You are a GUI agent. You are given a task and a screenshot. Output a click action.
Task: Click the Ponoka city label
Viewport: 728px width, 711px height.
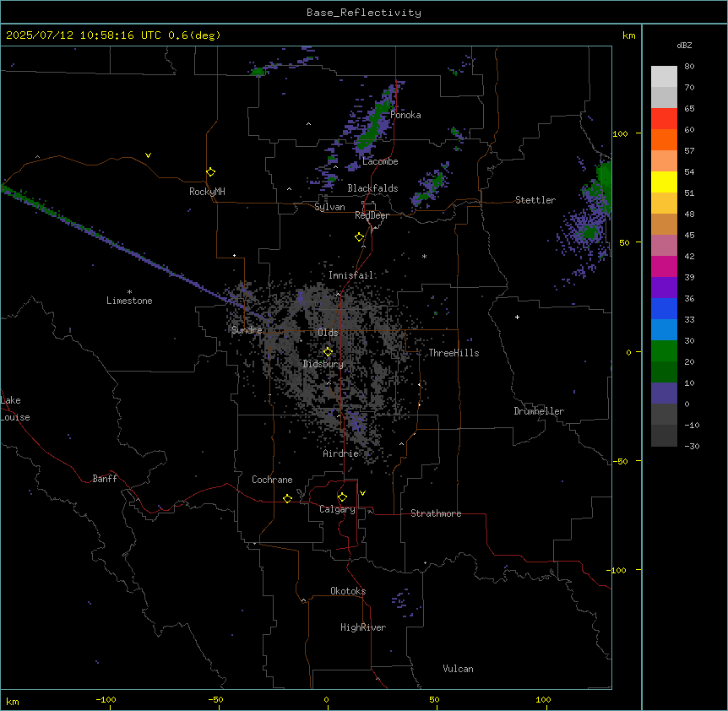(405, 115)
